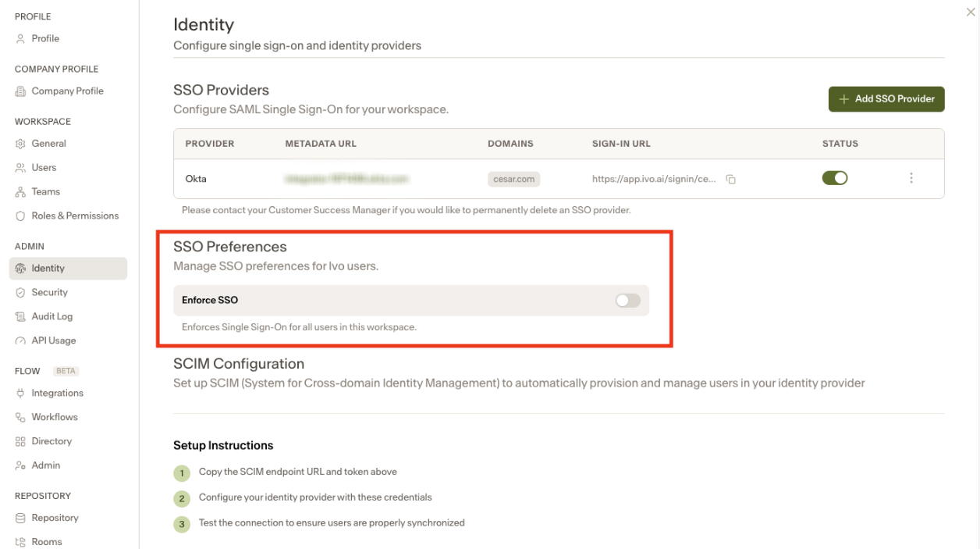Click the STATUS column header
The height and width of the screenshot is (549, 980).
[840, 144]
